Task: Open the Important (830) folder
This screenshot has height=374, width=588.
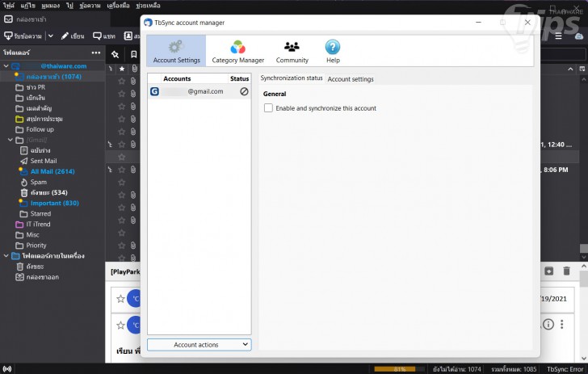Action: click(x=54, y=203)
